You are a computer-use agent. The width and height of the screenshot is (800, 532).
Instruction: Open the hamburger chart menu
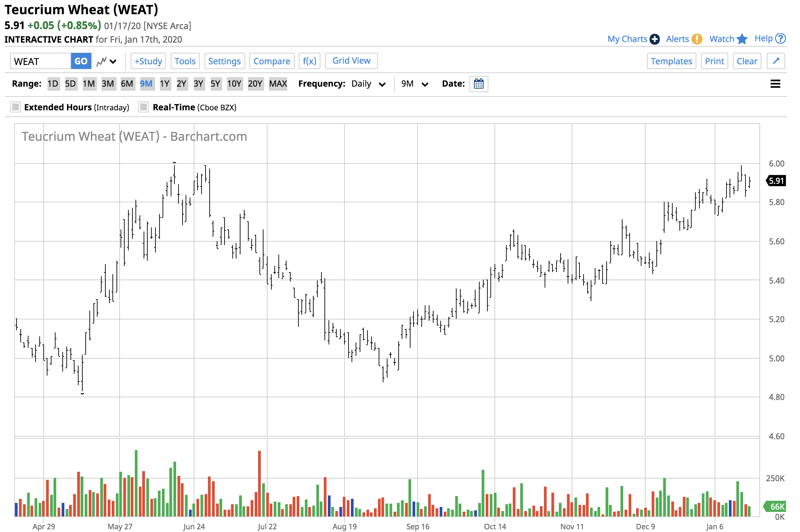coord(775,84)
